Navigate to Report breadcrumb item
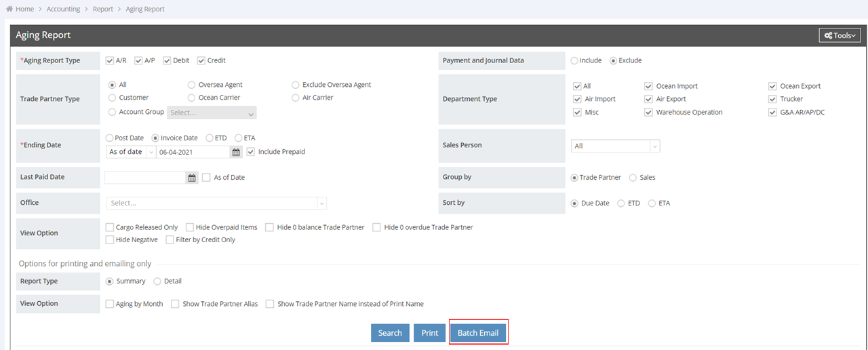This screenshot has width=868, height=350. pyautogui.click(x=103, y=9)
